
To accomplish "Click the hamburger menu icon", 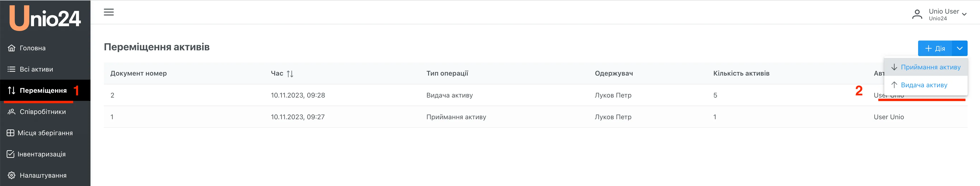I will pos(109,12).
